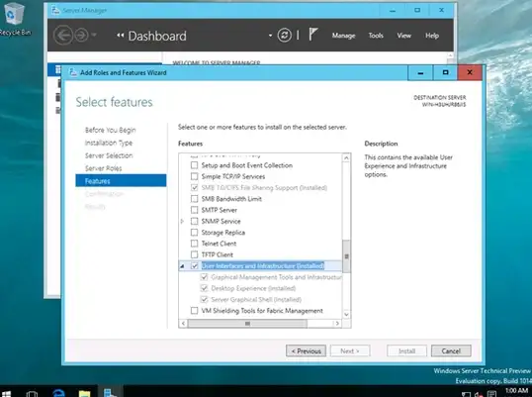This screenshot has height=397, width=532.
Task: Click the Dashboard breadcrumb title
Action: 157,36
